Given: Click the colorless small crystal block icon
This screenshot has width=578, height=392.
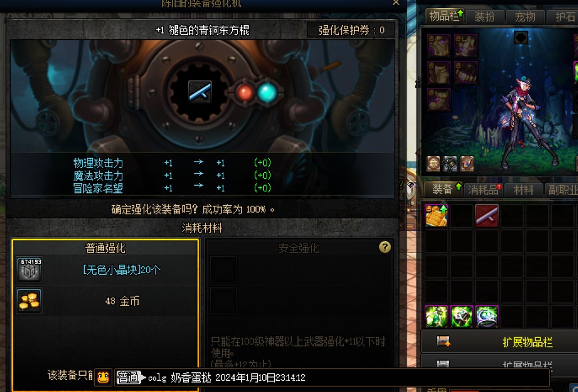Looking at the screenshot, I should pos(29,270).
